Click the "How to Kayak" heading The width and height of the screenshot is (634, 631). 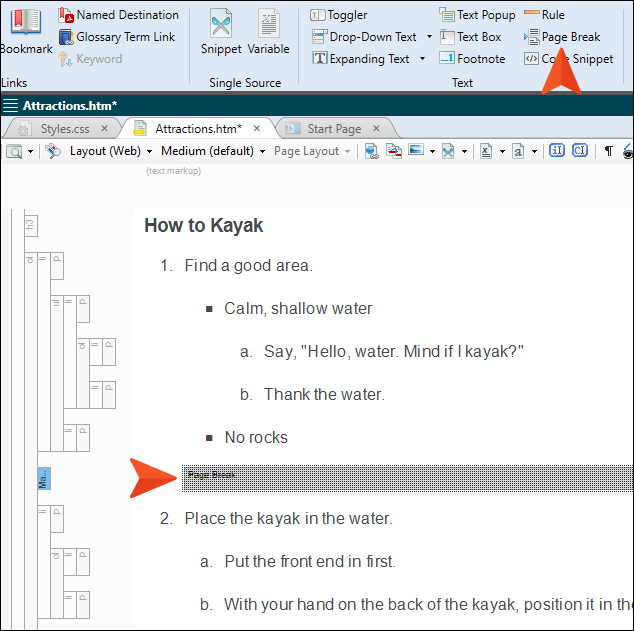pyautogui.click(x=204, y=226)
